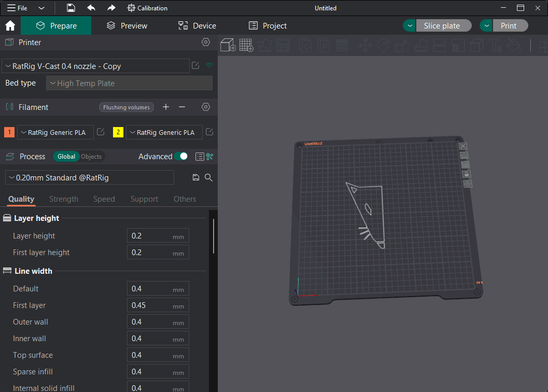Auto-arrange objects on the plate

[265, 46]
